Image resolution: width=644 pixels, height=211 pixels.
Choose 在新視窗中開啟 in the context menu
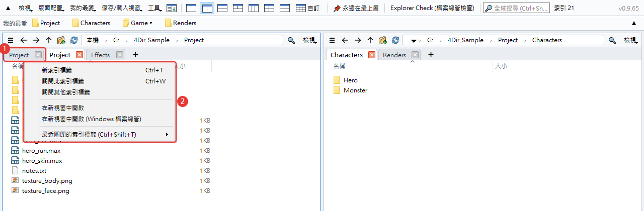[x=100, y=108]
